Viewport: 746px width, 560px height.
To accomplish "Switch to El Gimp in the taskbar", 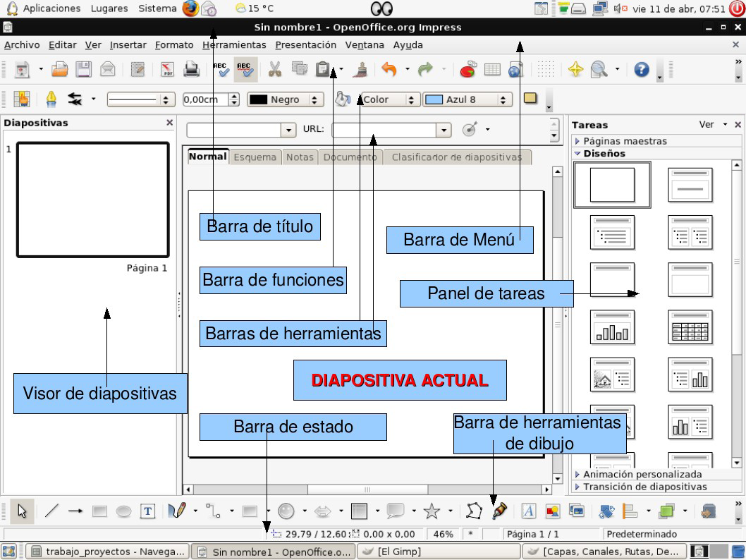I will pyautogui.click(x=437, y=552).
